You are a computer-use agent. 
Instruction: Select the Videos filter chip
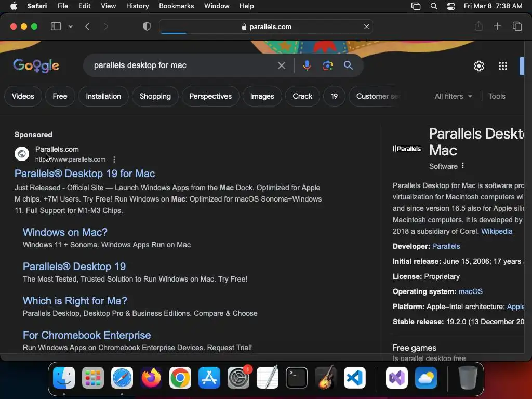click(23, 96)
